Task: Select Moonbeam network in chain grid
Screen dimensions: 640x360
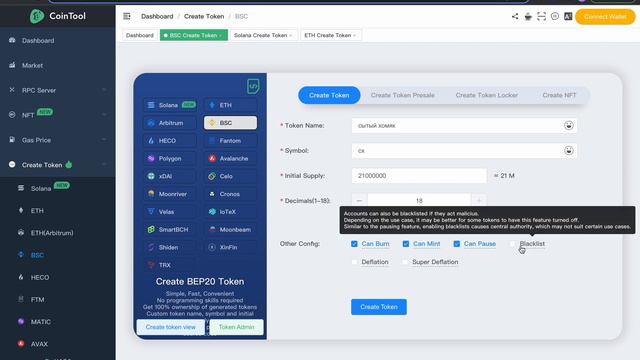Action: pos(230,229)
